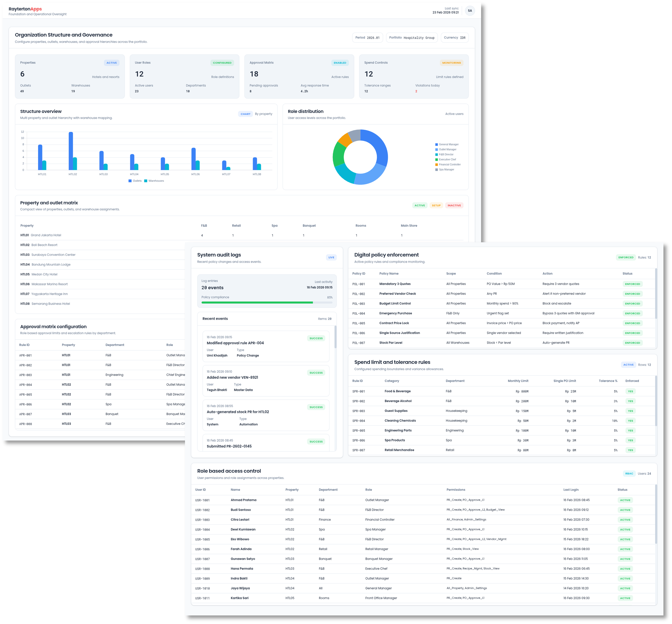
Task: Open the Modified approval rule APR-004 event
Action: click(235, 343)
